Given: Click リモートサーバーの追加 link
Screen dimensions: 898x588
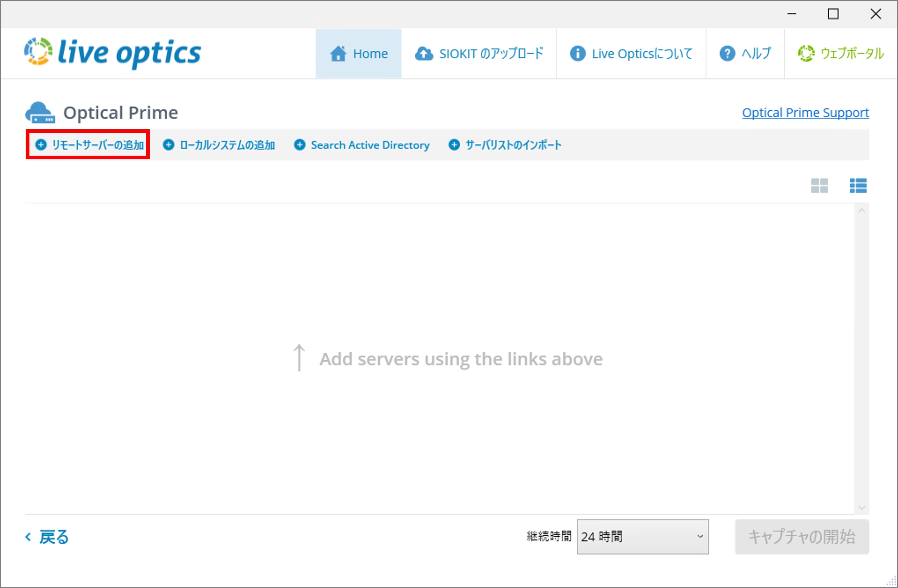Looking at the screenshot, I should (x=89, y=145).
